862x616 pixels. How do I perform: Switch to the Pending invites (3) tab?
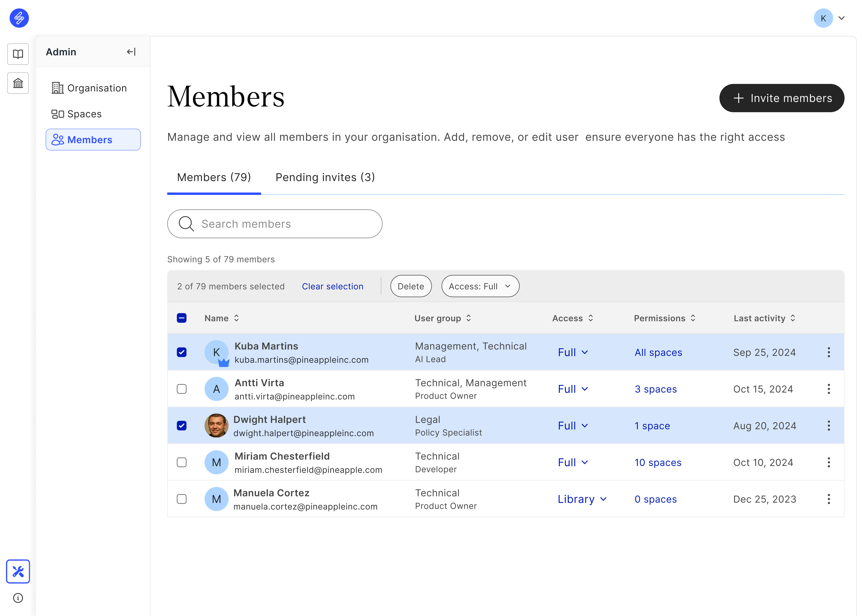[x=325, y=177]
